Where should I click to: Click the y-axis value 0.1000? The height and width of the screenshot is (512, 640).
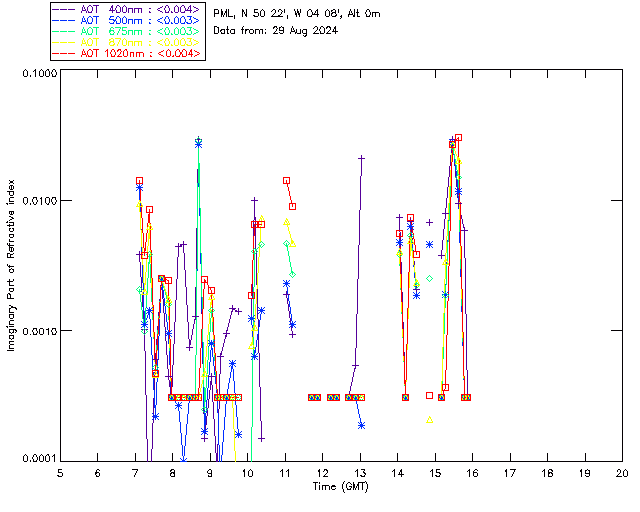40,73
